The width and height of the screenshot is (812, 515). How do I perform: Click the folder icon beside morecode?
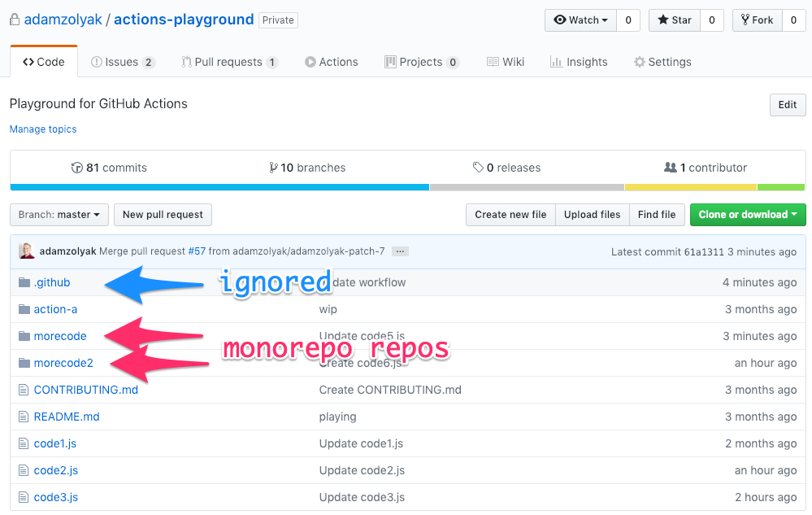[24, 336]
